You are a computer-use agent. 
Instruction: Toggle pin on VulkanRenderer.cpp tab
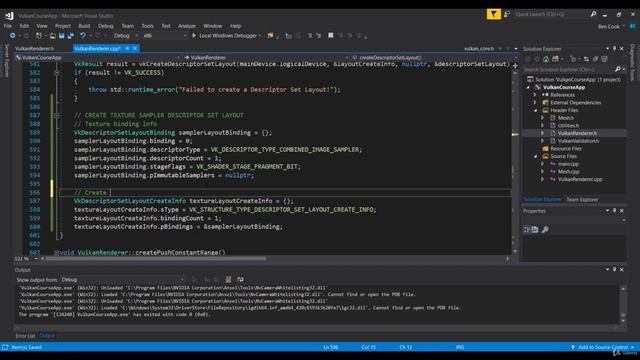coord(127,49)
